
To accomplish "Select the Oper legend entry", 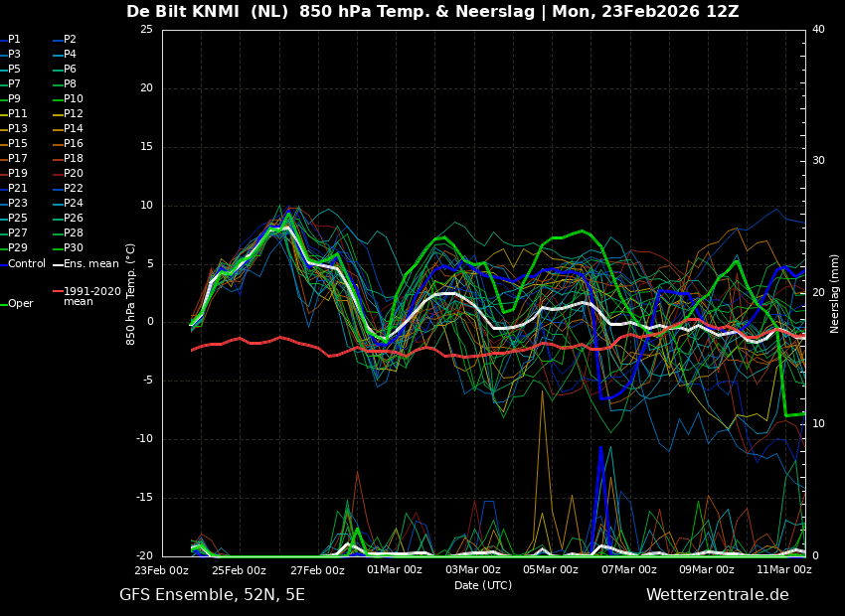I will [20, 304].
